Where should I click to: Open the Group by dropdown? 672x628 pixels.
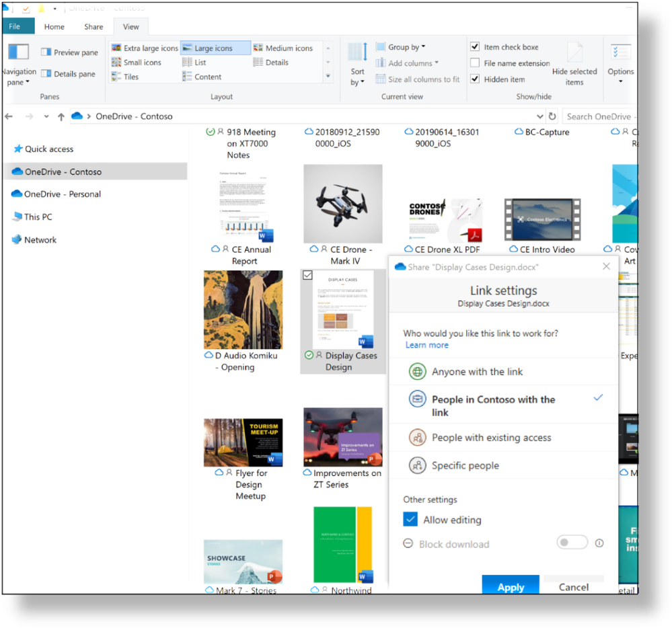pos(401,46)
